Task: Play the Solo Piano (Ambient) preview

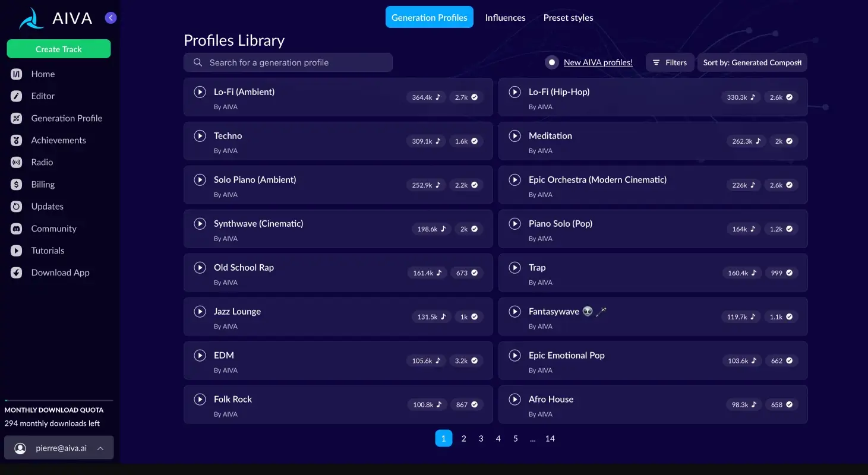Action: [x=200, y=180]
